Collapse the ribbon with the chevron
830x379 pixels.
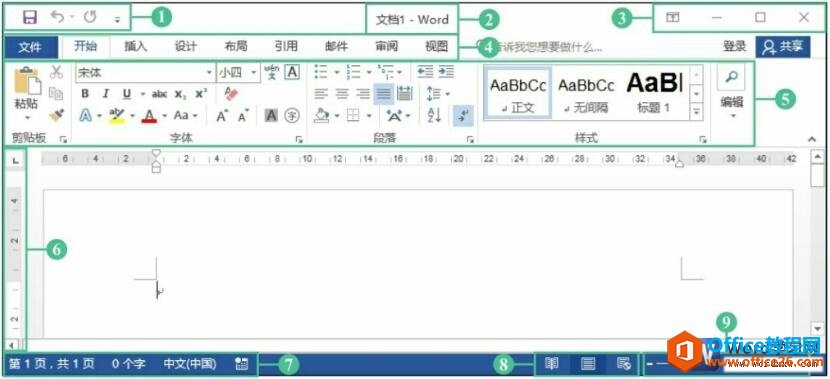(812, 139)
